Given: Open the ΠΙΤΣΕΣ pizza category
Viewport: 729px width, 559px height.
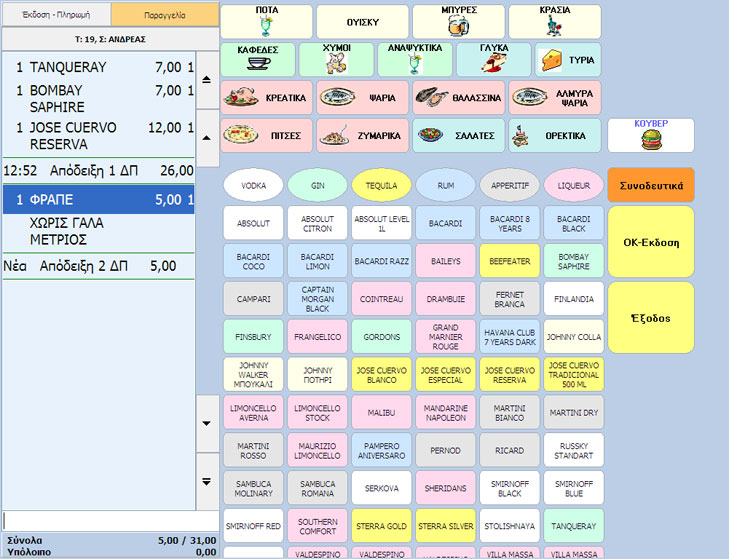Looking at the screenshot, I should point(265,135).
